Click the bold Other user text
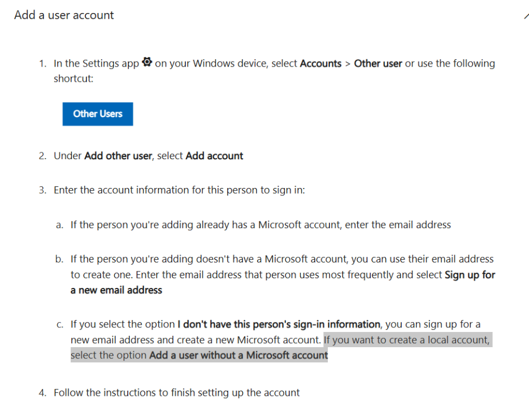529x420 pixels. [x=378, y=63]
